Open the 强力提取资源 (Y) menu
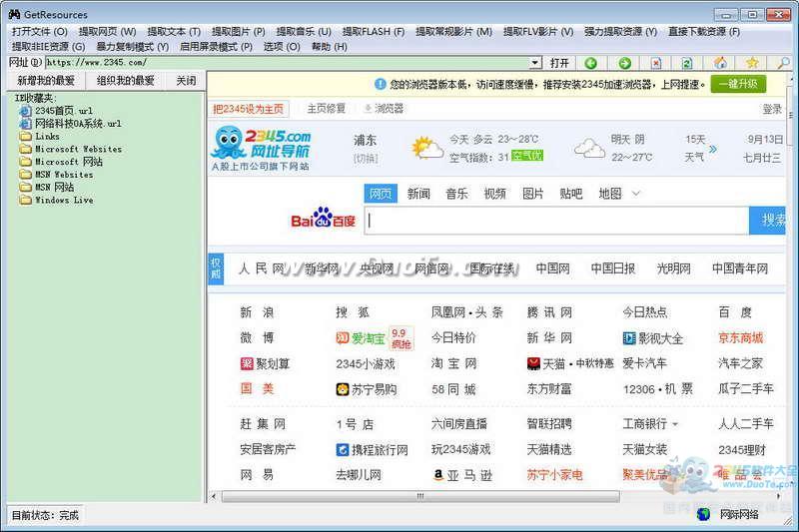This screenshot has height=532, width=799. coord(620,32)
